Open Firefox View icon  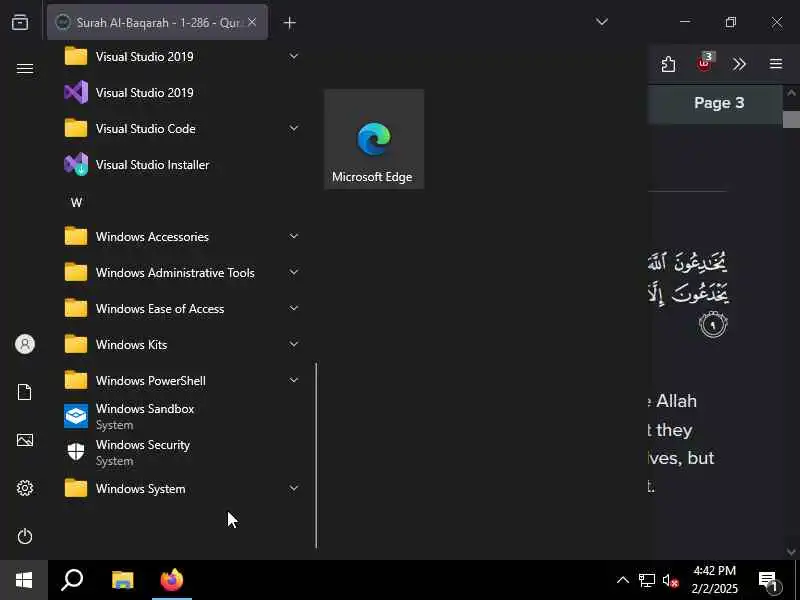coord(20,22)
